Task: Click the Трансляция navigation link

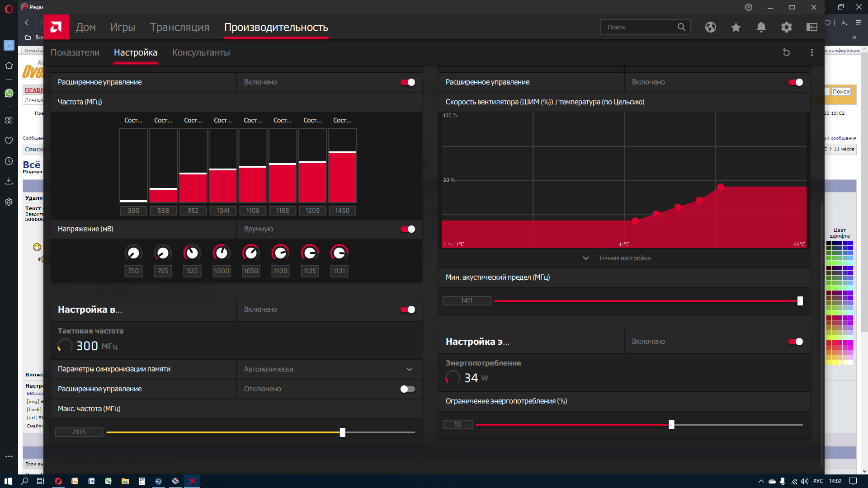Action: click(x=179, y=27)
